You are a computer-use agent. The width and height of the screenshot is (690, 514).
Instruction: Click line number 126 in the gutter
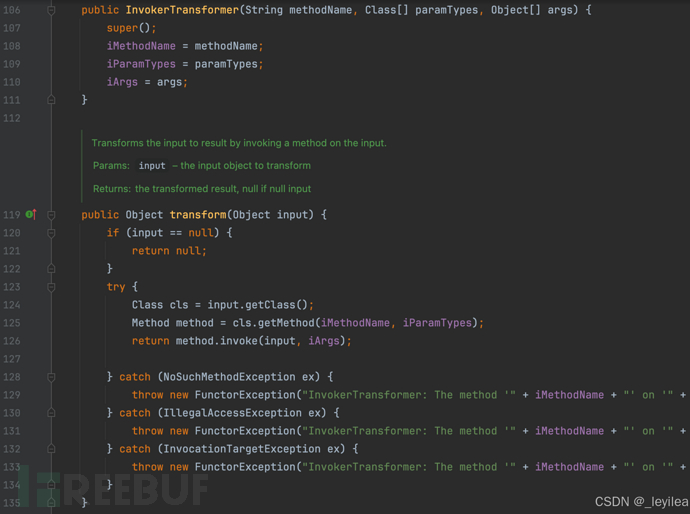pyautogui.click(x=12, y=341)
